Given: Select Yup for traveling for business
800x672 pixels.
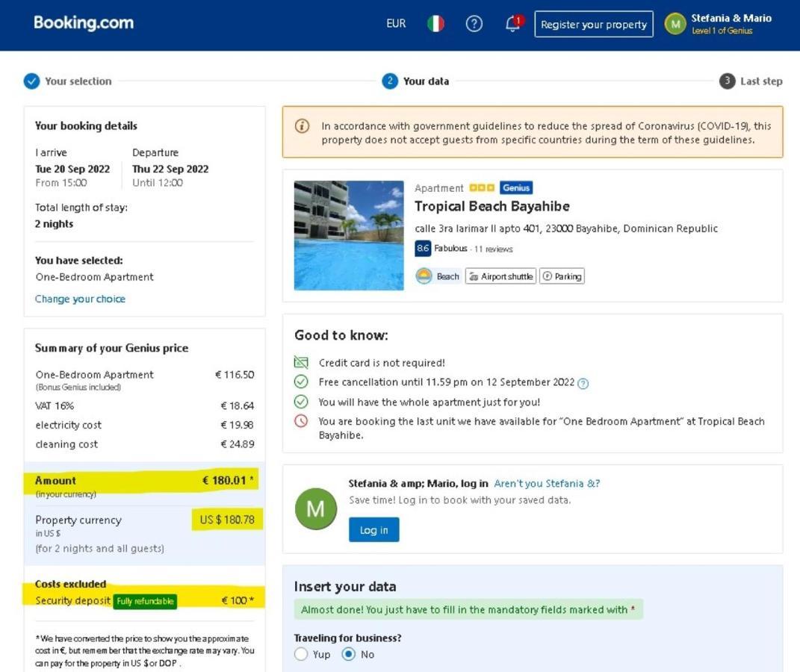Looking at the screenshot, I should [301, 654].
